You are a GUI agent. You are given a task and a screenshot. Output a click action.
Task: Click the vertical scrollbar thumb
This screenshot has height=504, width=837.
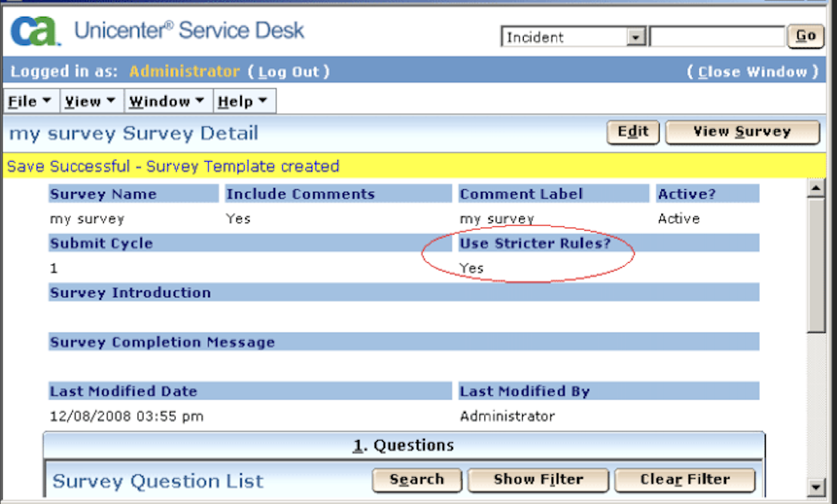coord(816,264)
